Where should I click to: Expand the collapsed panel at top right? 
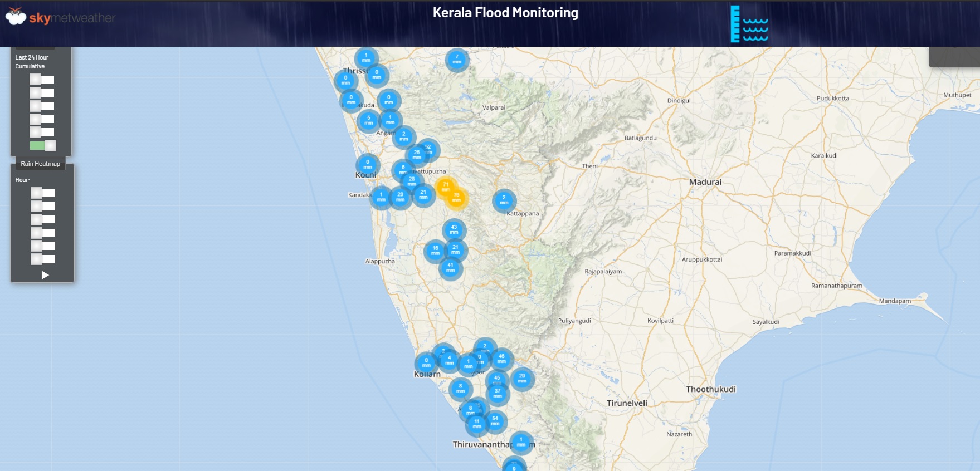(x=954, y=57)
